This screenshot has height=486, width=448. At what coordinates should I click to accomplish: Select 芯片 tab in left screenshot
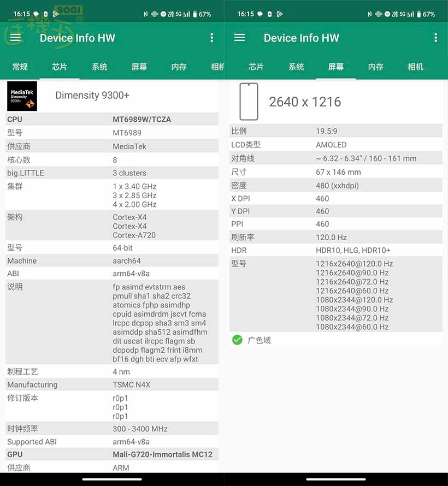(x=60, y=67)
